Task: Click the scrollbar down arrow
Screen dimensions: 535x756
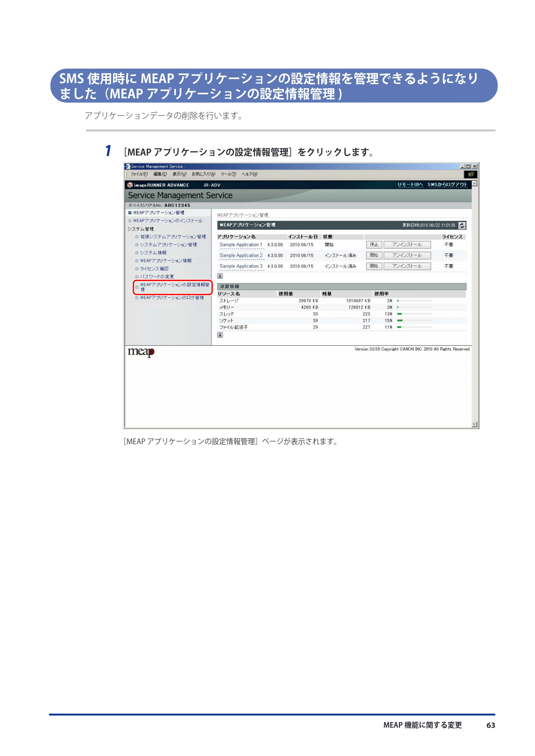Action: pyautogui.click(x=474, y=424)
